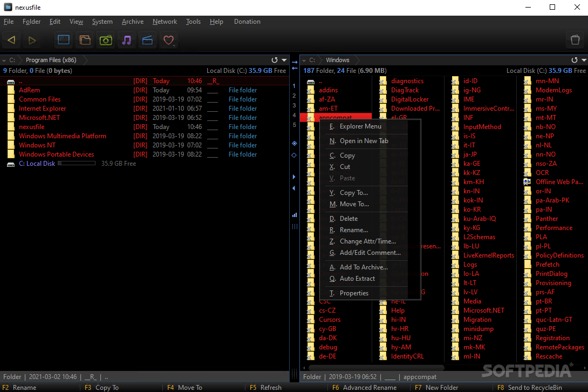Click the C: Local Disk usage bar

coord(77,163)
